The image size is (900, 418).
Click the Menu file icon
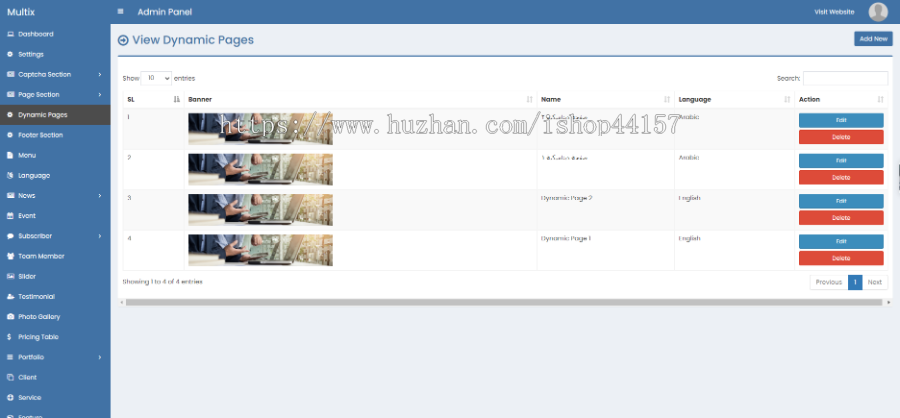click(10, 155)
